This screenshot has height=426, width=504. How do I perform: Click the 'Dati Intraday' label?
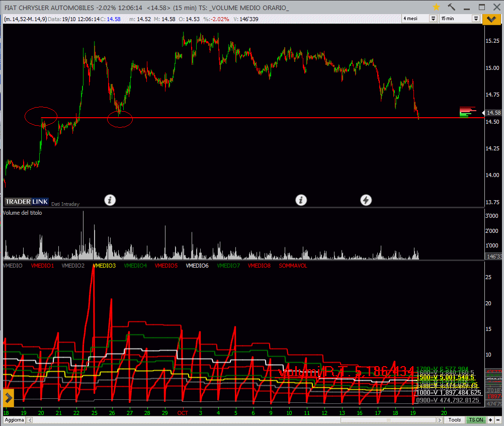(x=65, y=204)
